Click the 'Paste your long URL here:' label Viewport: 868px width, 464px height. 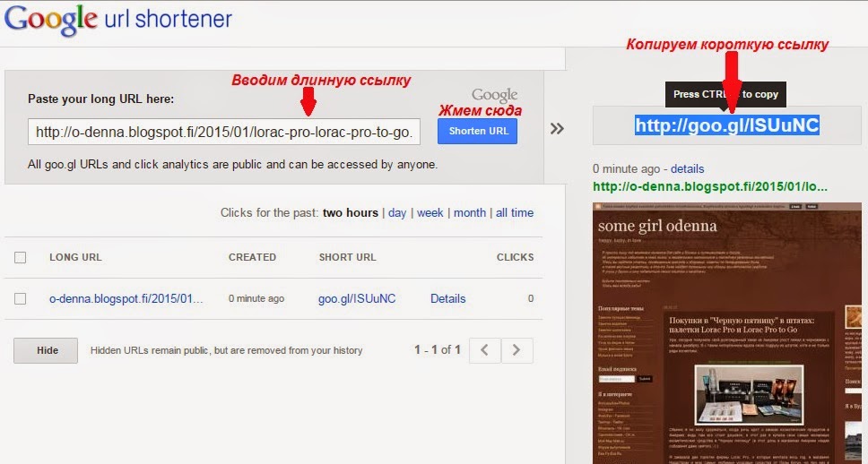click(x=100, y=99)
